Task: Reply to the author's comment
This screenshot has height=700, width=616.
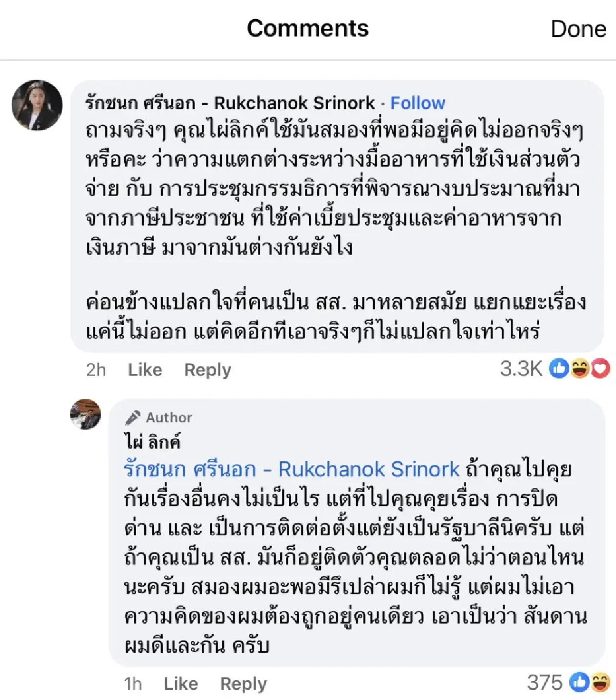Action: click(x=243, y=684)
